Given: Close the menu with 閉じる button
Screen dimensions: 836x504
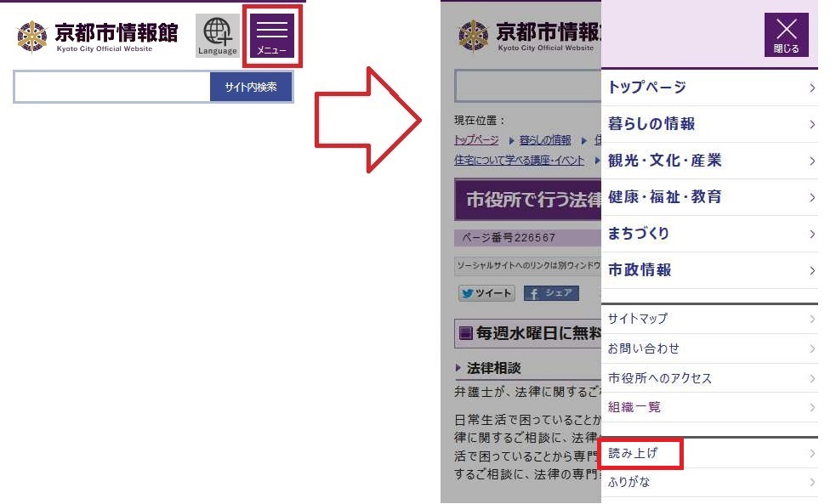Looking at the screenshot, I should pyautogui.click(x=786, y=36).
